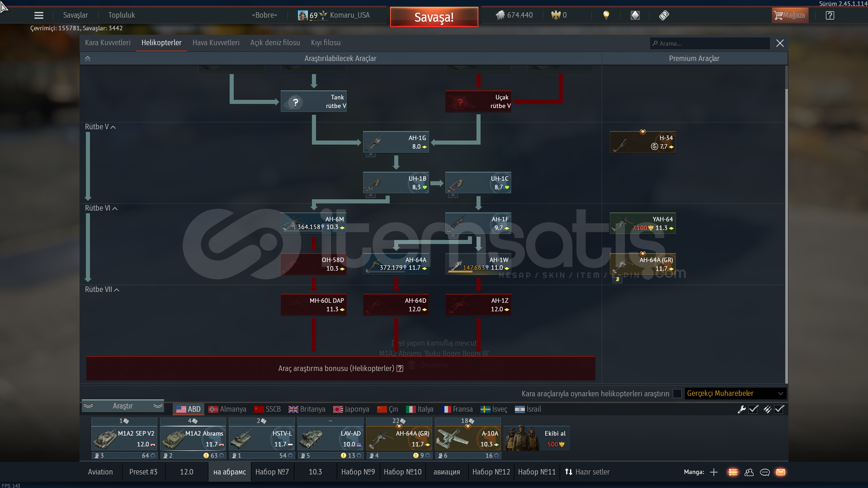Click the Savaşa! battle button

tap(434, 17)
